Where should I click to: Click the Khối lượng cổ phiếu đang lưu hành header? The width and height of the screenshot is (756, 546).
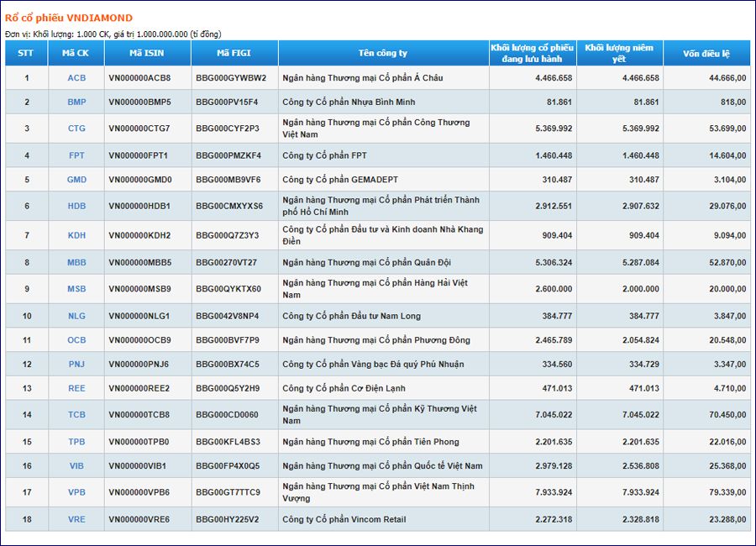tap(533, 53)
